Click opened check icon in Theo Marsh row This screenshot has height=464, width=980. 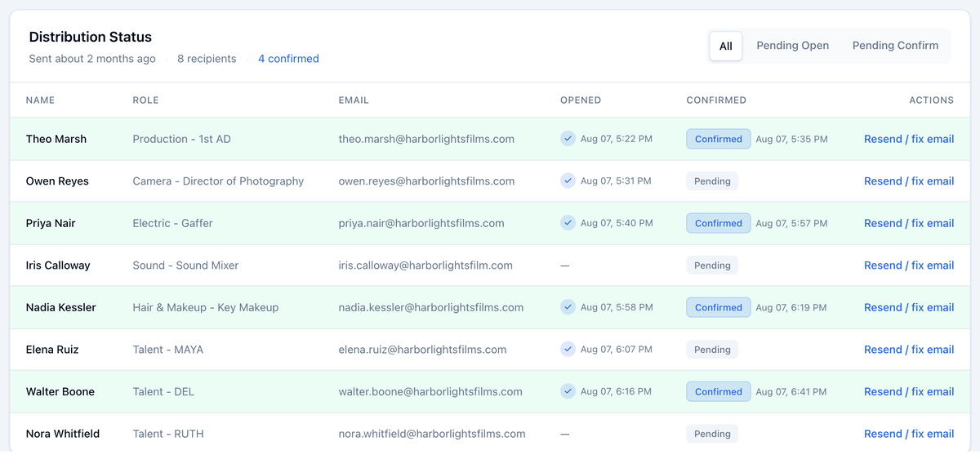[x=568, y=139]
